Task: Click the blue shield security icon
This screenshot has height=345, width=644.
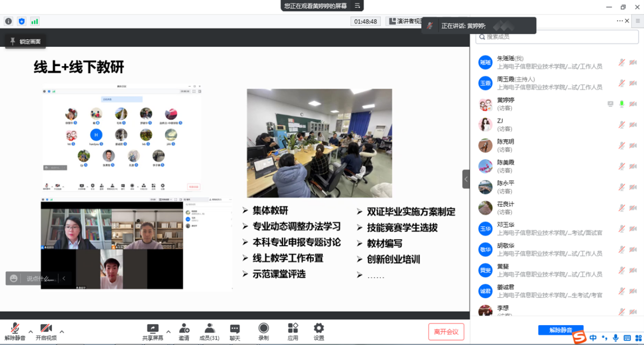Action: tap(21, 21)
